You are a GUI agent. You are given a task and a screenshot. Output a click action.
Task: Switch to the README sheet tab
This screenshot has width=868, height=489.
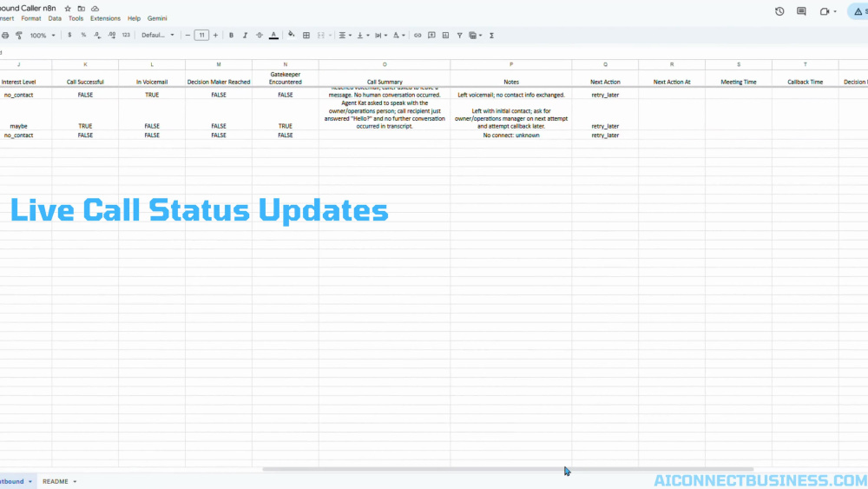[56, 481]
